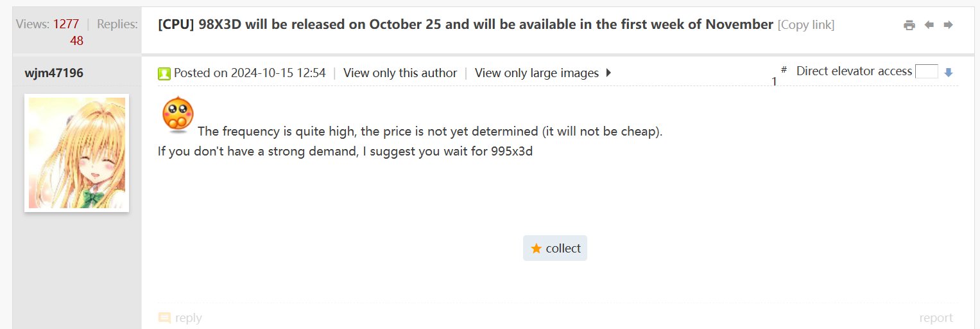
Task: Open wjm47196's user profile name
Action: [x=54, y=73]
